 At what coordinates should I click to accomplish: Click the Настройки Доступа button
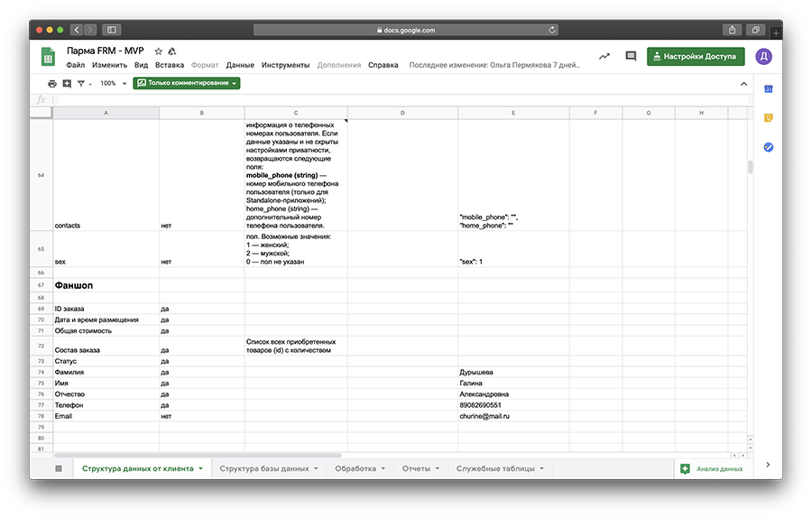(696, 57)
